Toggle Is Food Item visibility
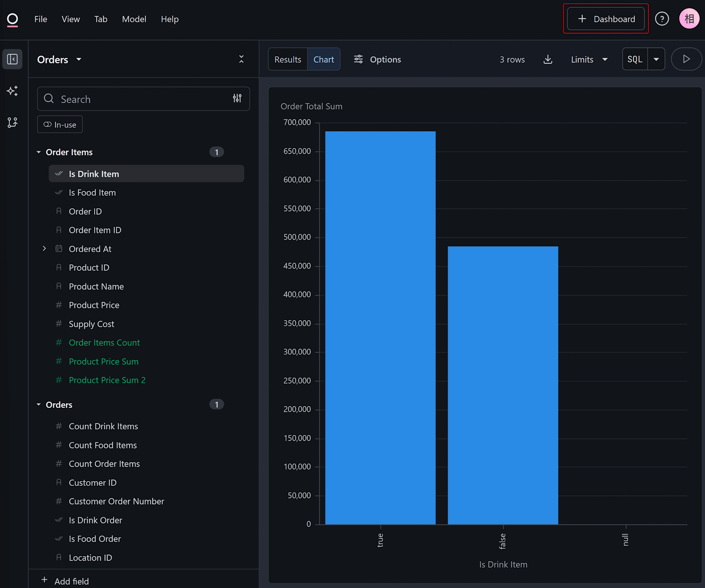This screenshot has height=588, width=705. 58,192
